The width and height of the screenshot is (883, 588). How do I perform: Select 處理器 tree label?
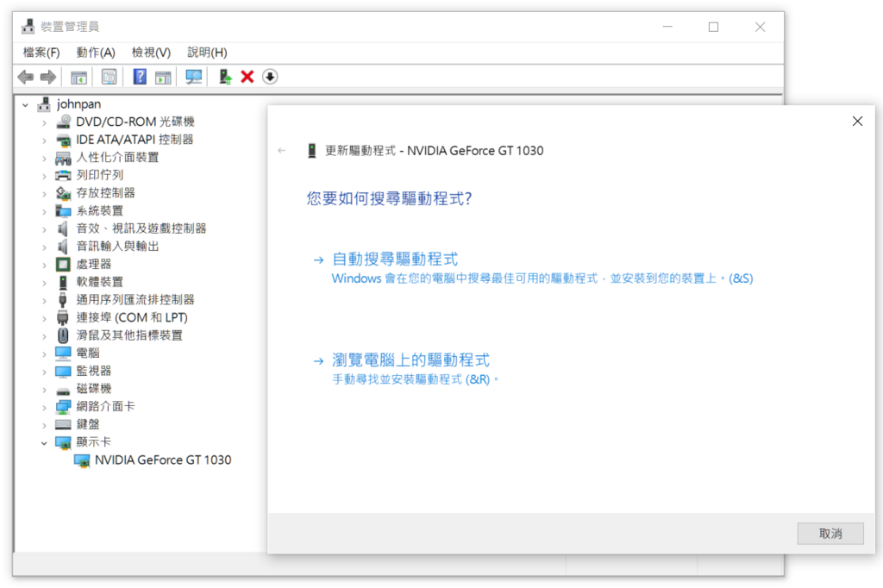tap(94, 264)
